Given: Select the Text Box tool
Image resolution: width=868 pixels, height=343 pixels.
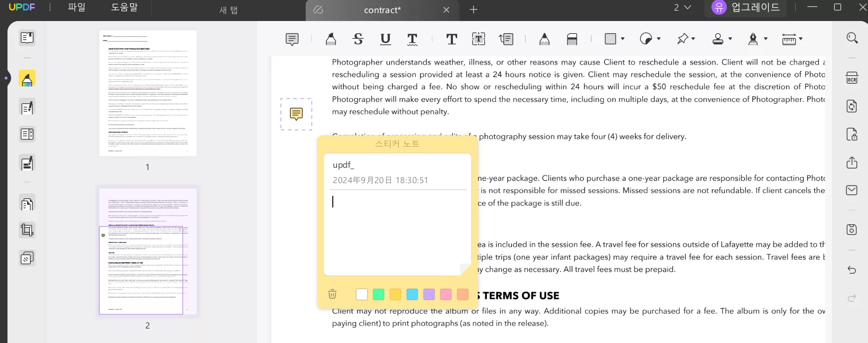Looking at the screenshot, I should pyautogui.click(x=479, y=39).
